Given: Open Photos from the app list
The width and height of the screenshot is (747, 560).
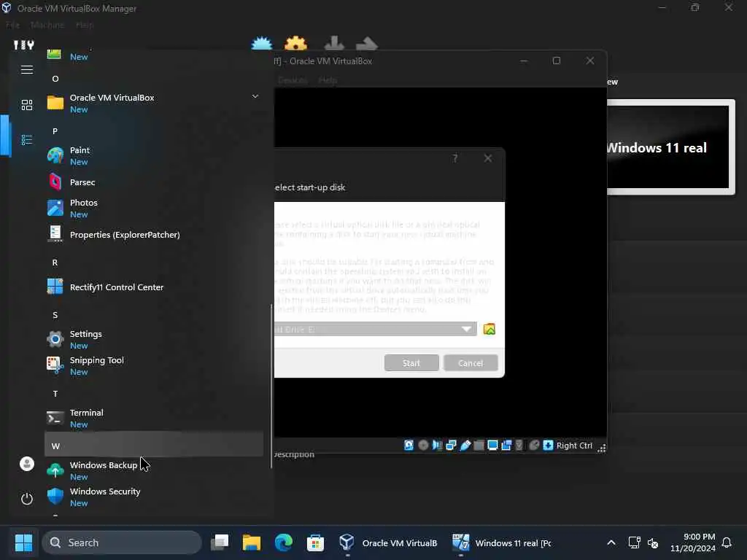Looking at the screenshot, I should pos(154,208).
